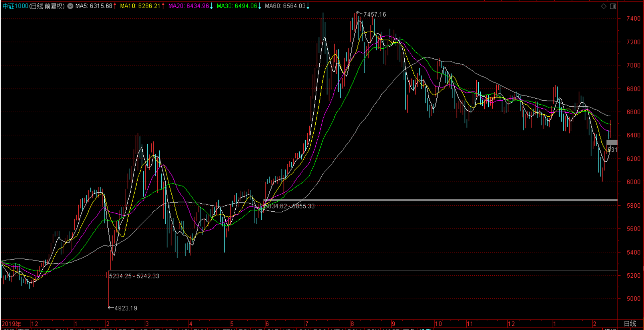Image resolution: width=644 pixels, height=330 pixels.
Task: Click the 5000 price axis label
Action: 634,299
